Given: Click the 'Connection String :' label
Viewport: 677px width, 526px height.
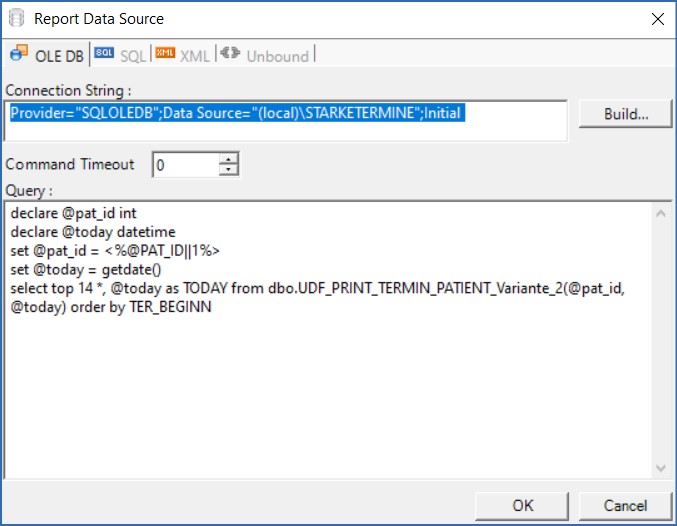Looking at the screenshot, I should pos(68,90).
